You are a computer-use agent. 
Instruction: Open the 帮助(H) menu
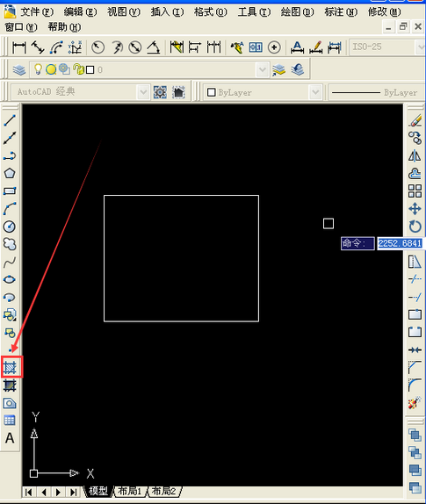pos(65,27)
